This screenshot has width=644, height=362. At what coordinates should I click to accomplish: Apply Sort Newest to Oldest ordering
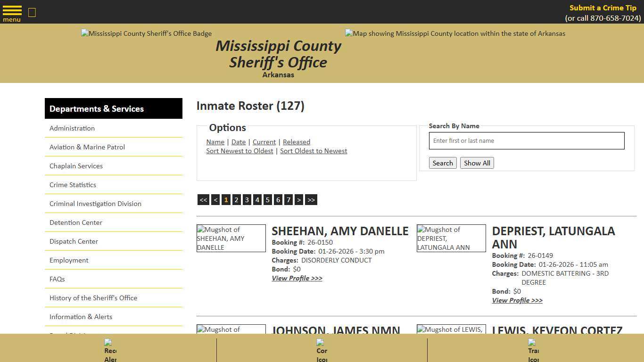tap(239, 150)
